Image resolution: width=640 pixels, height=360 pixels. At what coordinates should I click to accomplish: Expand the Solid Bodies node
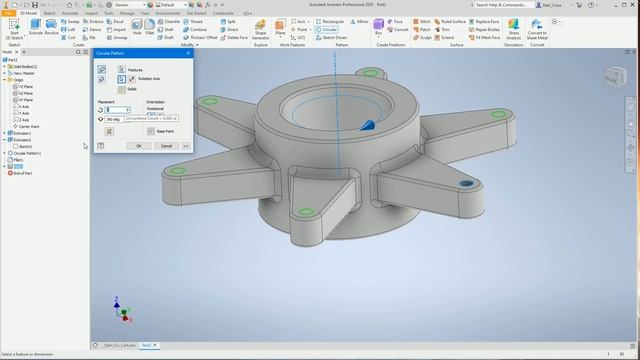[4, 67]
